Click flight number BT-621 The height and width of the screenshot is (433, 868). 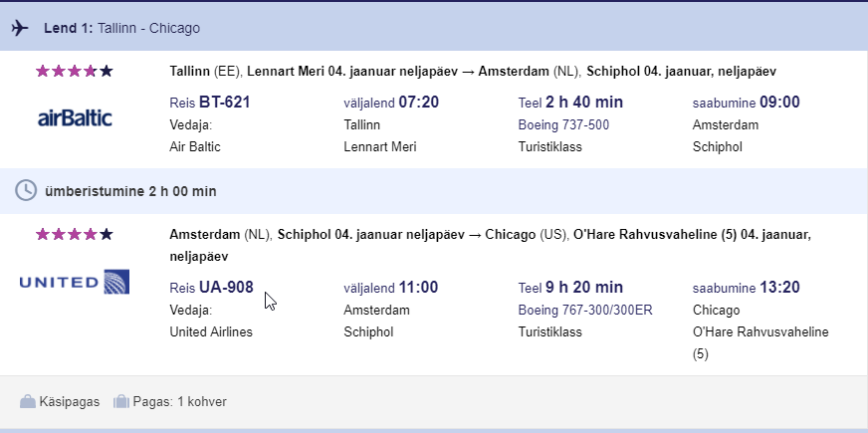(210, 102)
